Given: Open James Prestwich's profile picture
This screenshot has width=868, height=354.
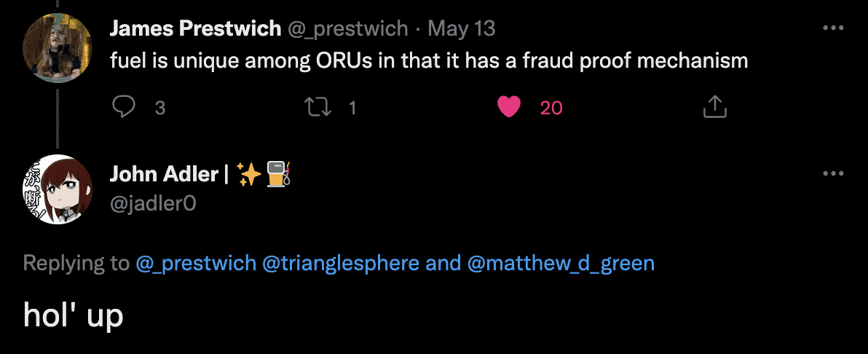Looking at the screenshot, I should coord(58,48).
